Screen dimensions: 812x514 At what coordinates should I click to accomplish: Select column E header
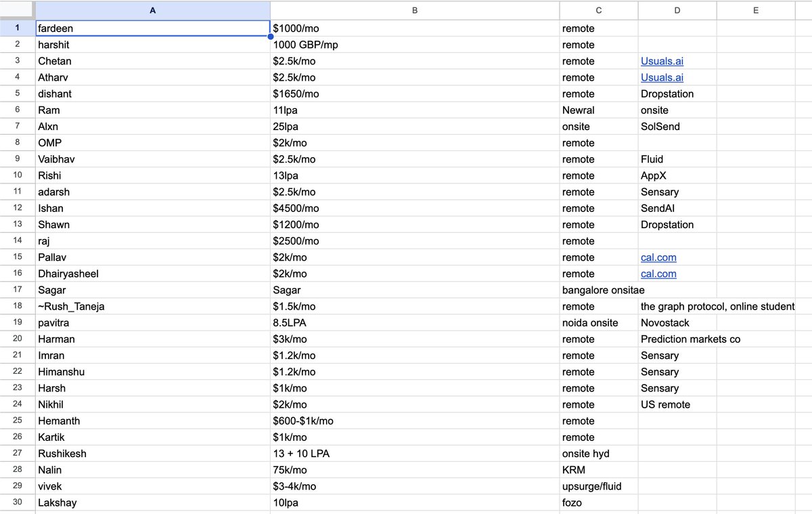click(x=756, y=10)
